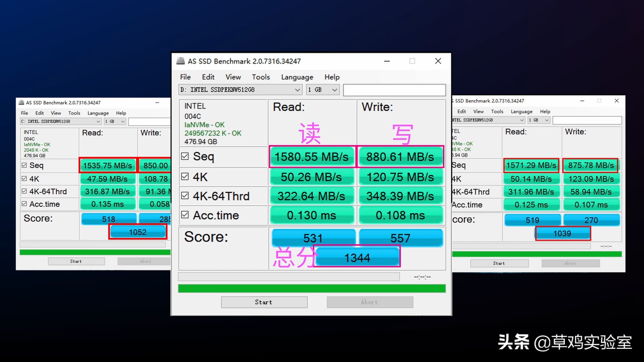Uncheck the Seq test in center window
Image resolution: width=644 pixels, height=362 pixels.
185,156
